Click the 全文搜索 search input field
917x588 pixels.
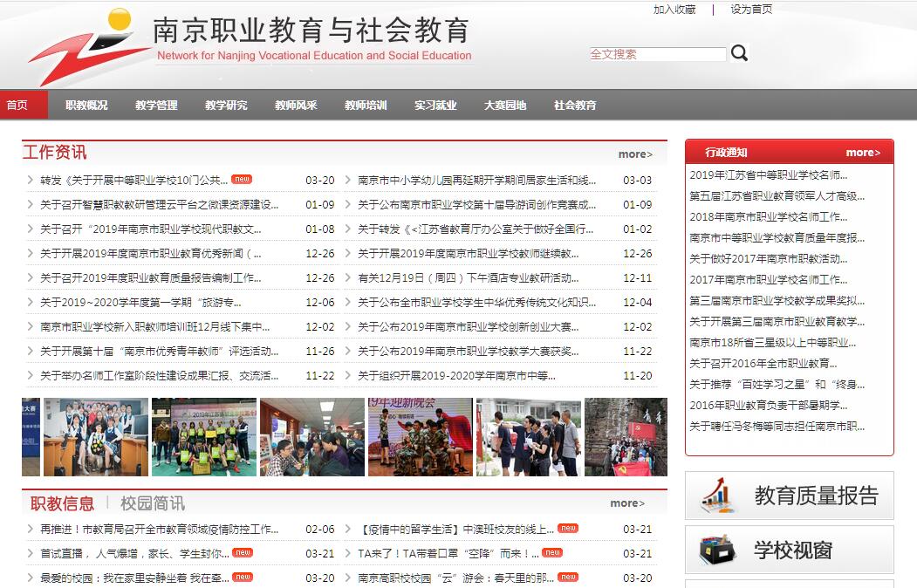(x=658, y=54)
